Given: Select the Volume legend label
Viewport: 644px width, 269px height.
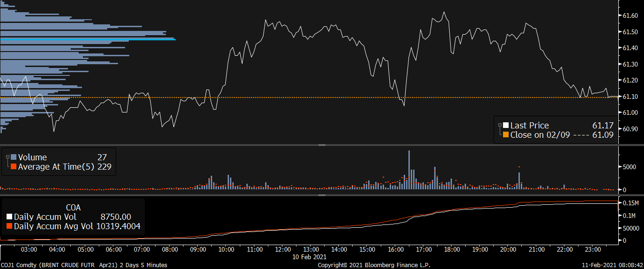Looking at the screenshot, I should click(32, 157).
